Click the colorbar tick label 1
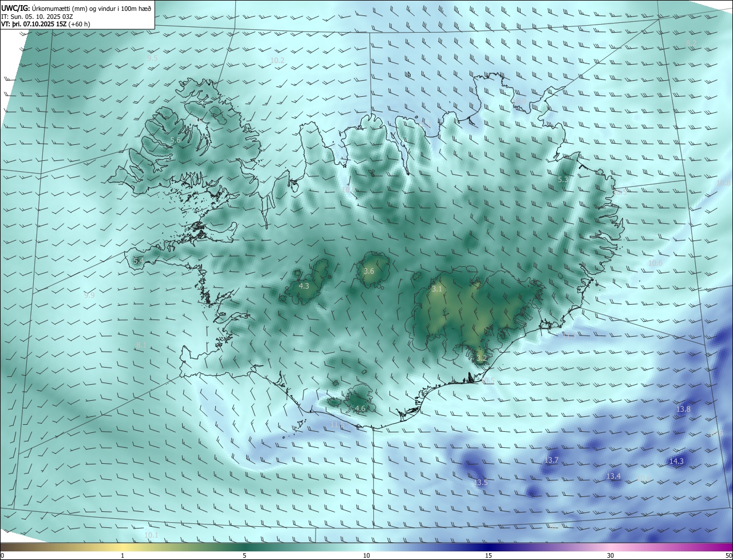Viewport: 733px width, 560px height. [123, 555]
